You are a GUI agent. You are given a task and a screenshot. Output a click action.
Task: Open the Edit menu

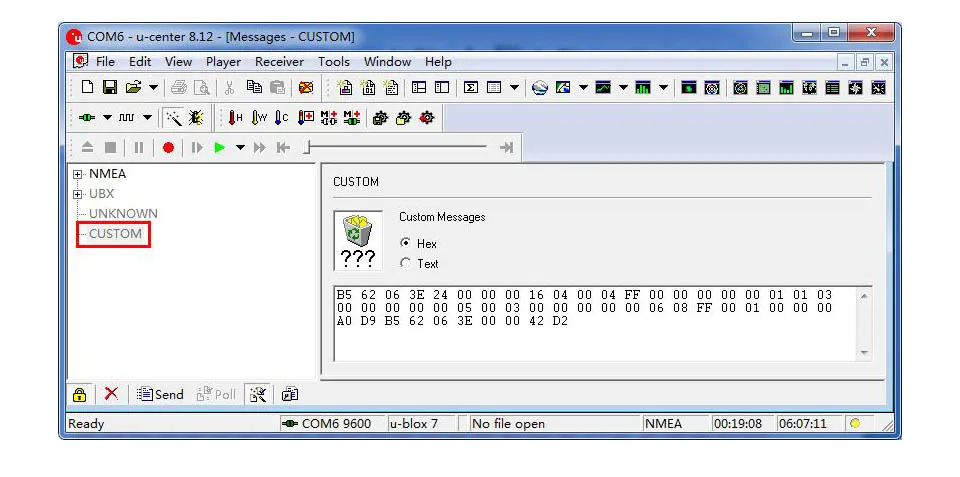tap(140, 62)
